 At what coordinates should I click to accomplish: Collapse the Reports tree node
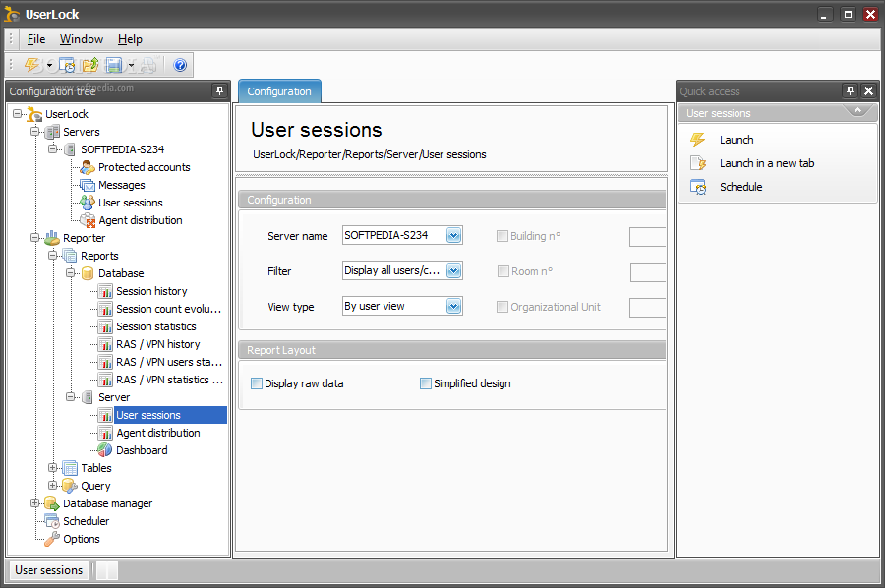click(x=52, y=255)
